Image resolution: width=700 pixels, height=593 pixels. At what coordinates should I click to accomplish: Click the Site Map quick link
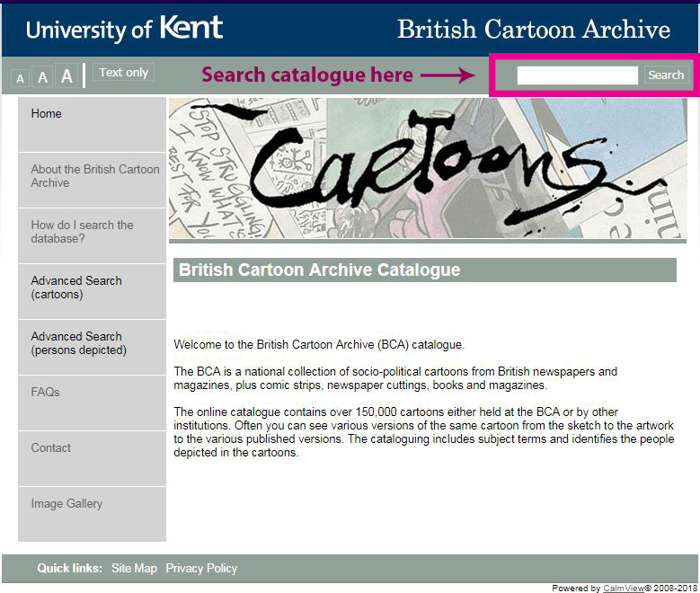[x=134, y=569]
